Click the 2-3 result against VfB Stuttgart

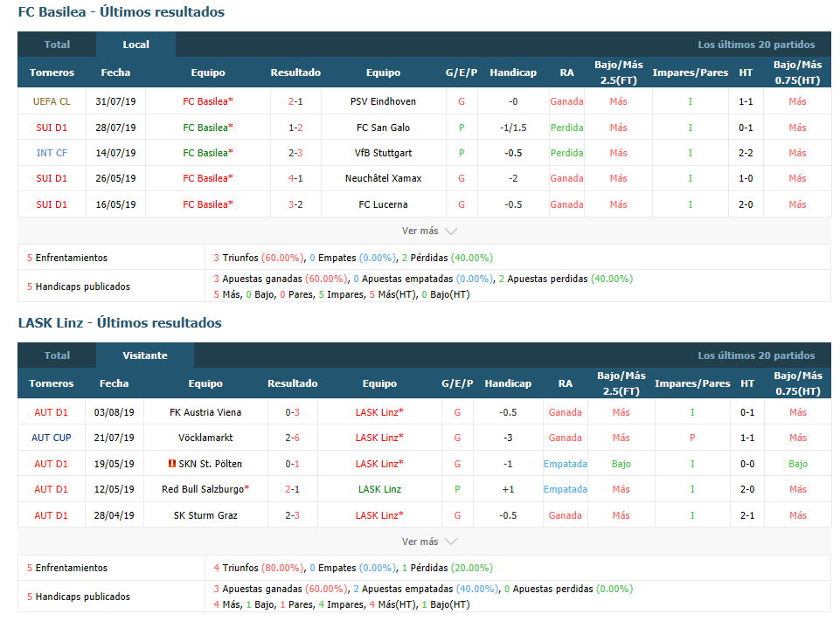295,153
